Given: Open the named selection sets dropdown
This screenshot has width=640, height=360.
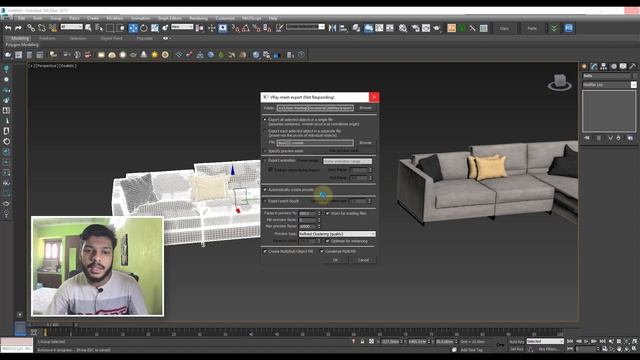Looking at the screenshot, I should tap(305, 27).
